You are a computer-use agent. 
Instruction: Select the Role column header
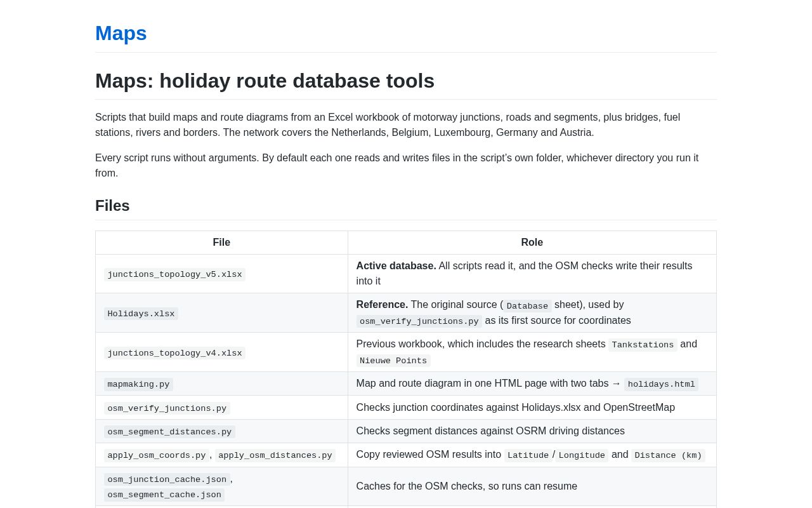[532, 243]
